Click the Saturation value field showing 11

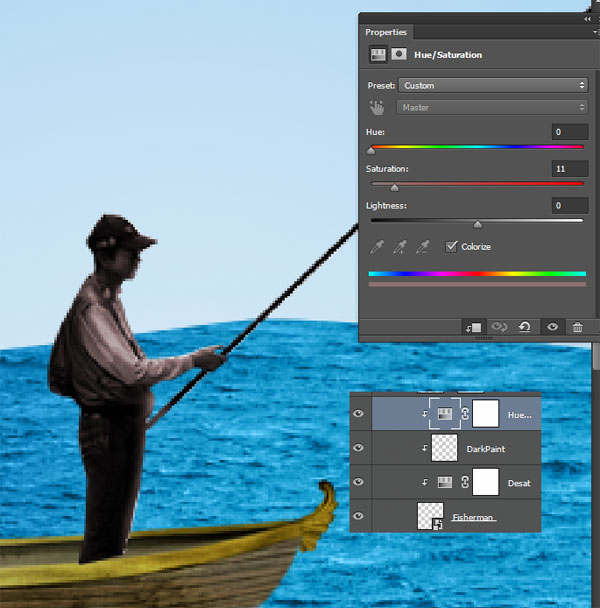(570, 169)
